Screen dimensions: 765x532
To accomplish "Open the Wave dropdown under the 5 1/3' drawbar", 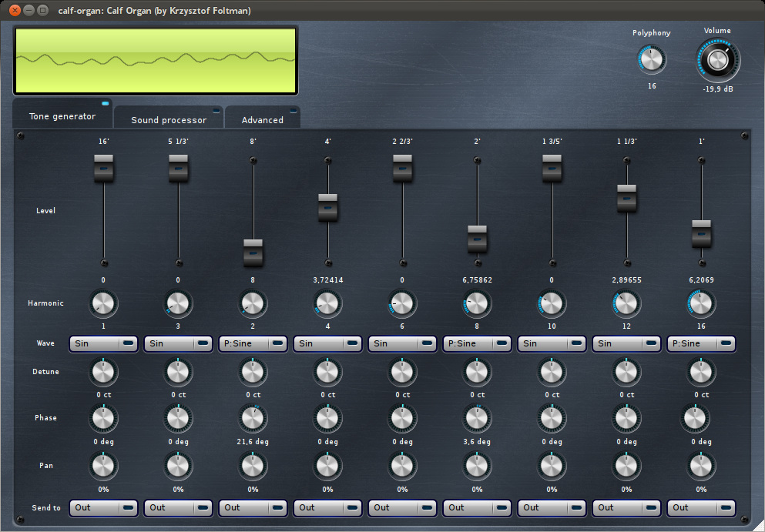I will [178, 343].
